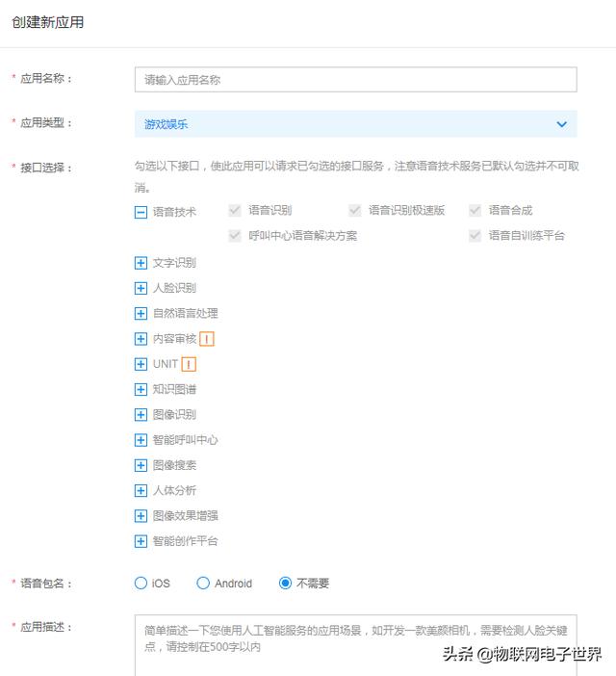
Task: Click the 自然语言处理 label text
Action: 185,313
